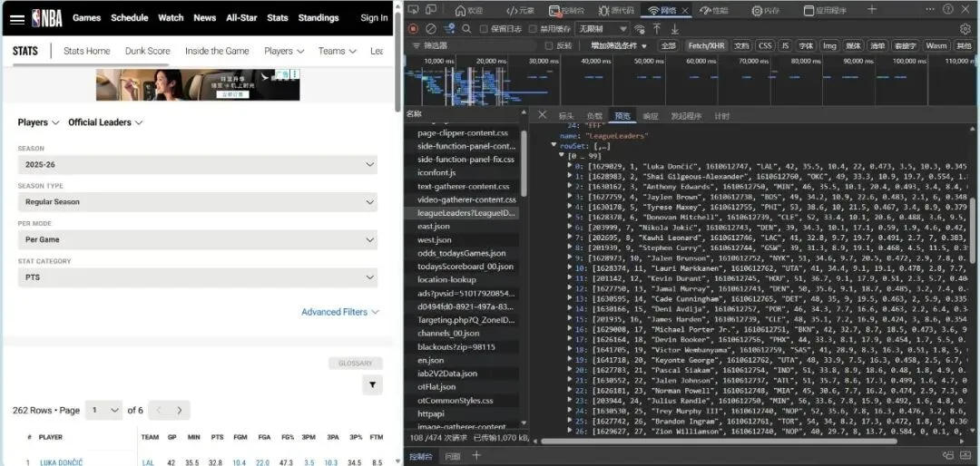Screen dimensions: 980x466
Task: Expand row 0 Luka Dončić entry
Action: [569, 166]
